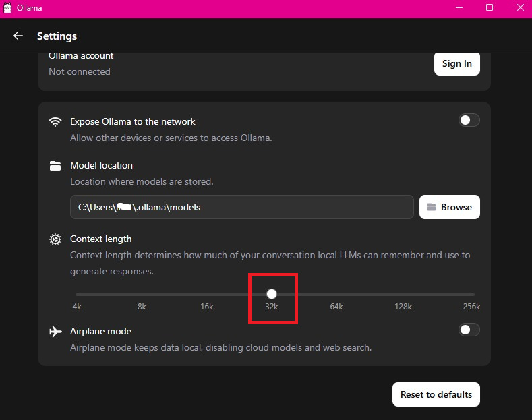This screenshot has height=420, width=532.
Task: Click the folder icon beside Model location
Action: [55, 166]
